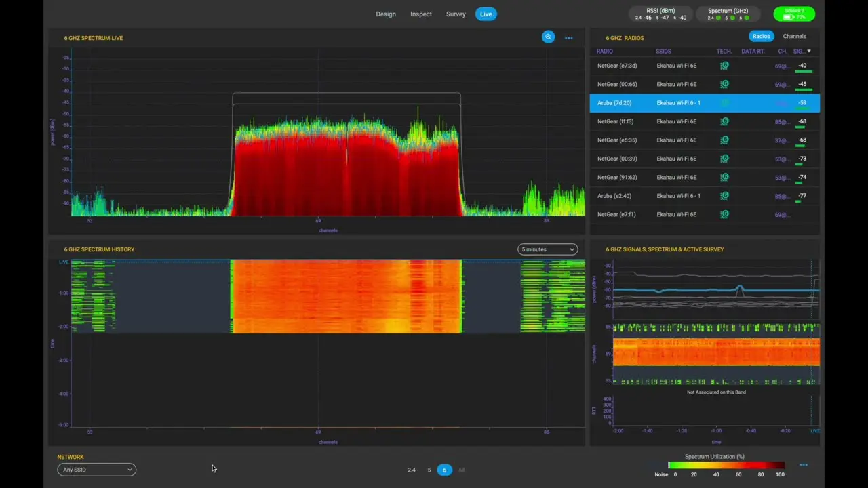Switch to the Design view
Viewport: 868px width, 488px height.
385,14
